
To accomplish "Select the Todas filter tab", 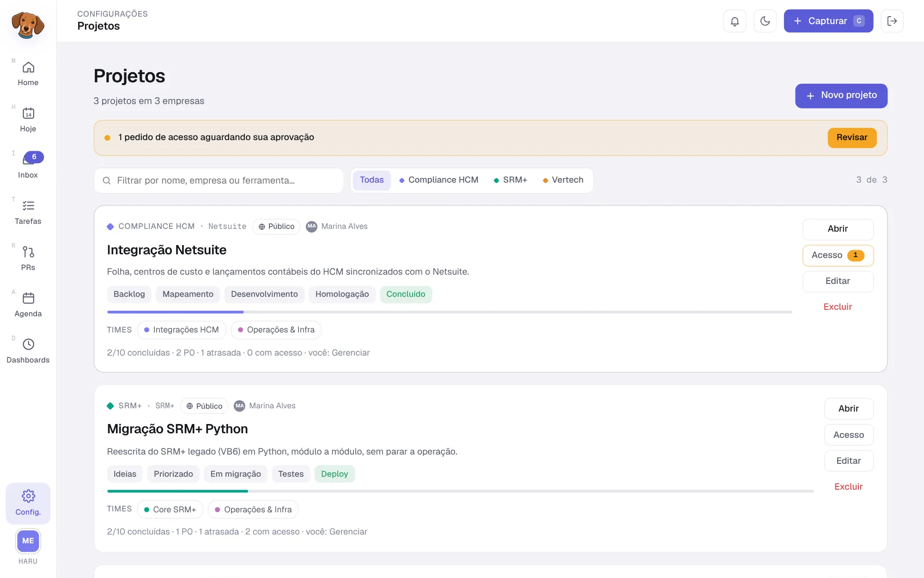I will click(371, 180).
